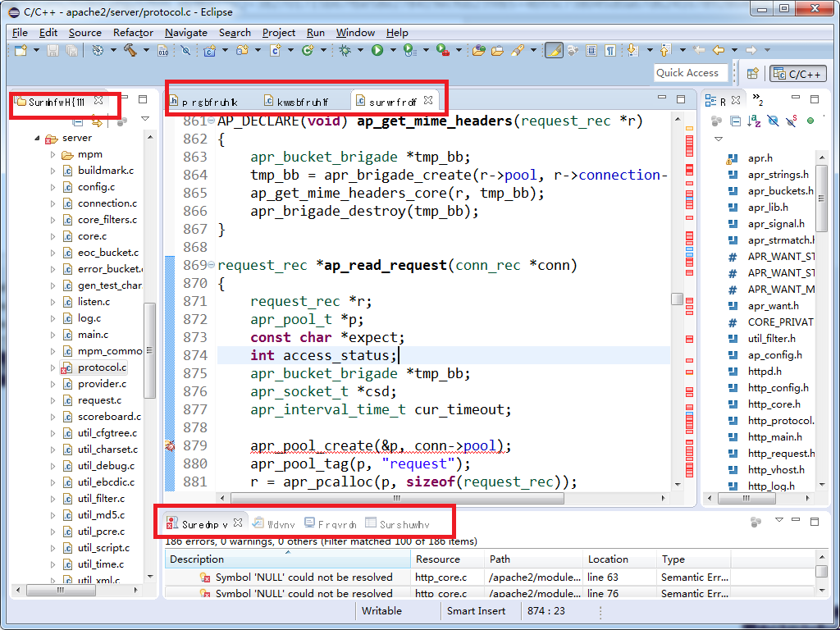Collapse All in the project tree view

tap(78, 122)
